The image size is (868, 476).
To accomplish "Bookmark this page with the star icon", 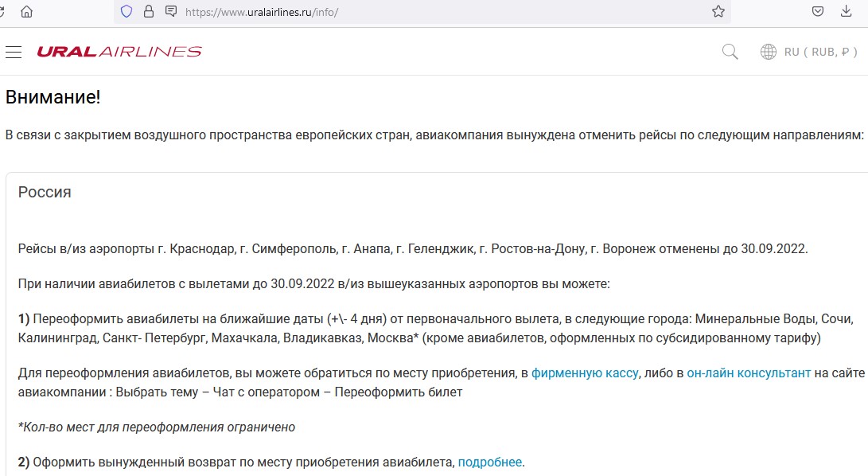I will coord(718,12).
